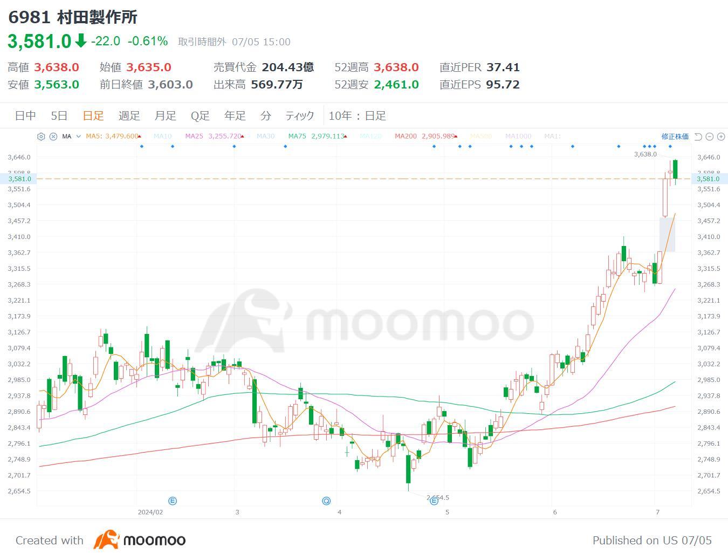Viewport: 728px width, 560px height.
Task: Click the 直近EPS 95.72 value
Action: point(503,85)
